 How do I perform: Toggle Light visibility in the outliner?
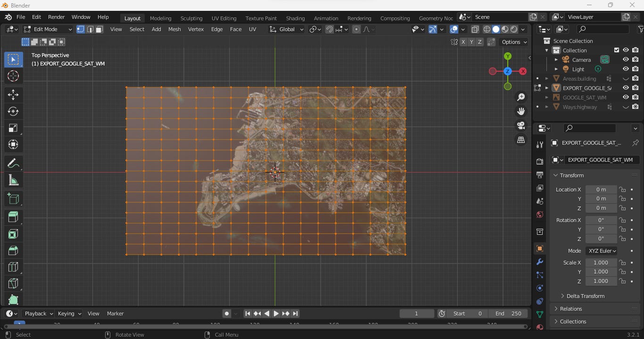tap(626, 69)
